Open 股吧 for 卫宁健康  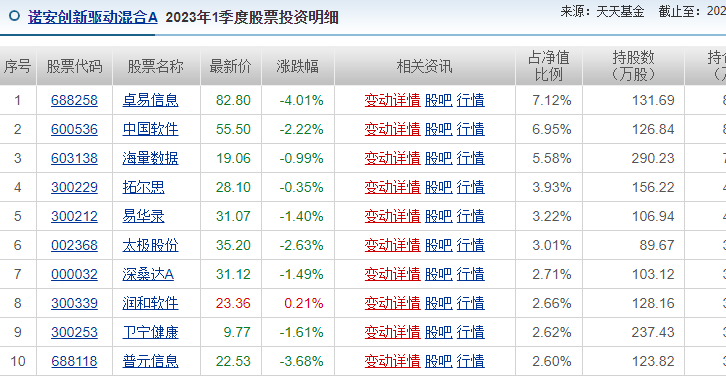pyautogui.click(x=438, y=332)
